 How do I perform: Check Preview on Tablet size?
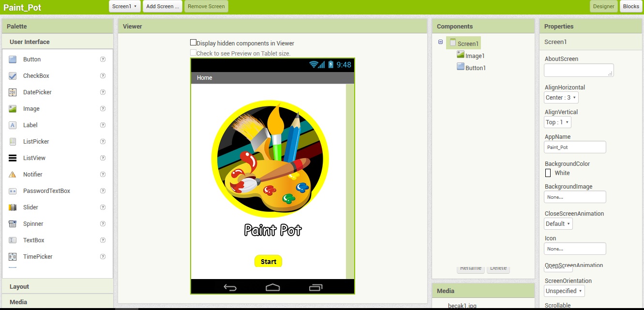click(193, 52)
